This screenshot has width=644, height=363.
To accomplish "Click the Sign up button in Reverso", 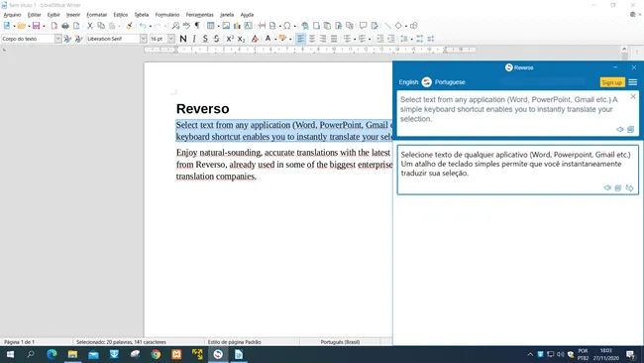I will pyautogui.click(x=612, y=82).
